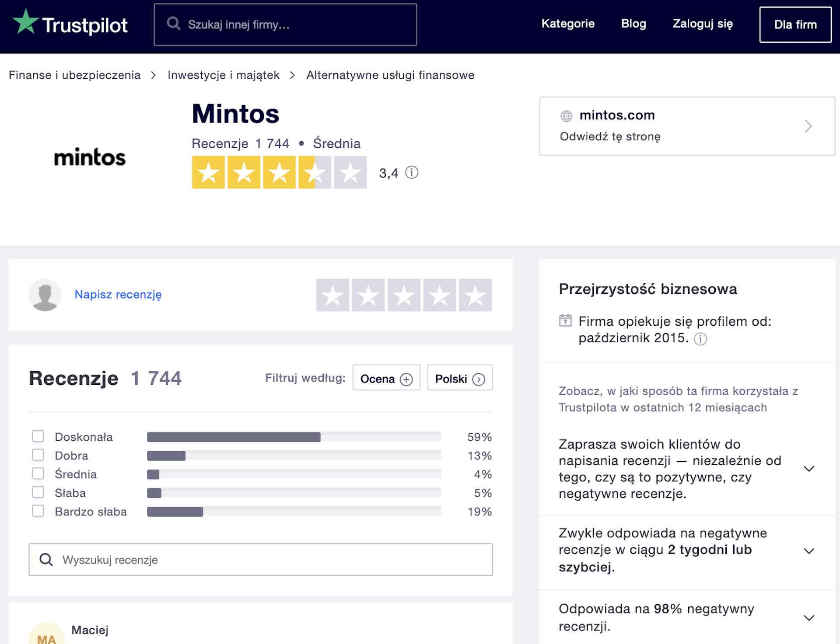Image resolution: width=840 pixels, height=644 pixels.
Task: Click the info icon next to 3,4 rating
Action: point(412,173)
